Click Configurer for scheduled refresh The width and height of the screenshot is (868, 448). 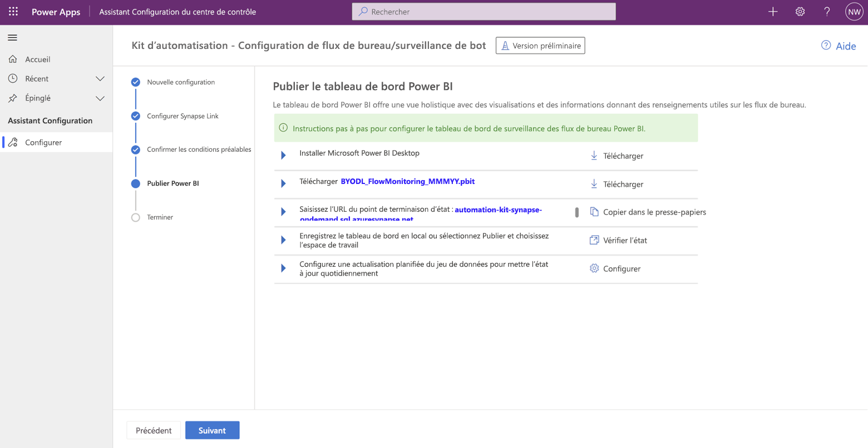622,269
